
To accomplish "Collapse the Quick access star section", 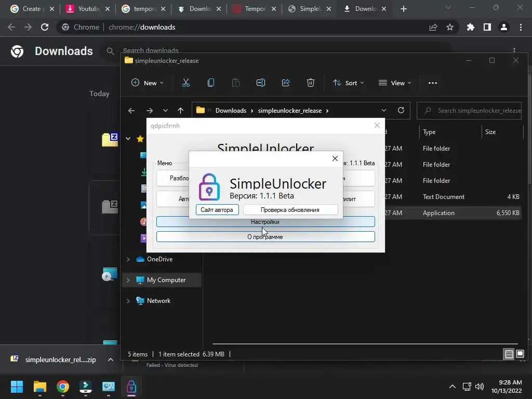I will (x=128, y=138).
